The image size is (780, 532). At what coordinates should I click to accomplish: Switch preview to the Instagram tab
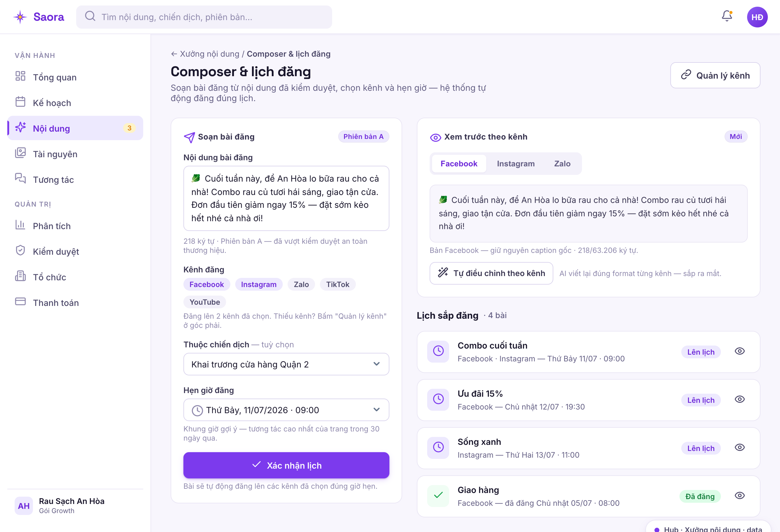(516, 164)
